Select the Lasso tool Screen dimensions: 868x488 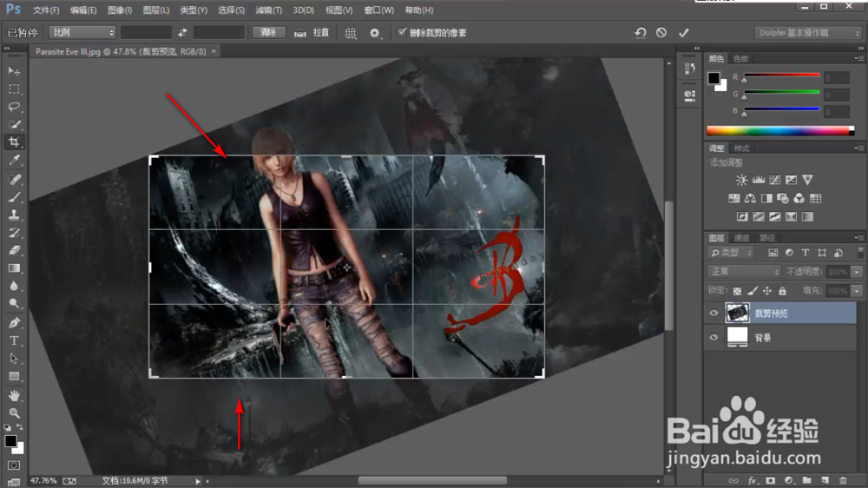[x=14, y=106]
